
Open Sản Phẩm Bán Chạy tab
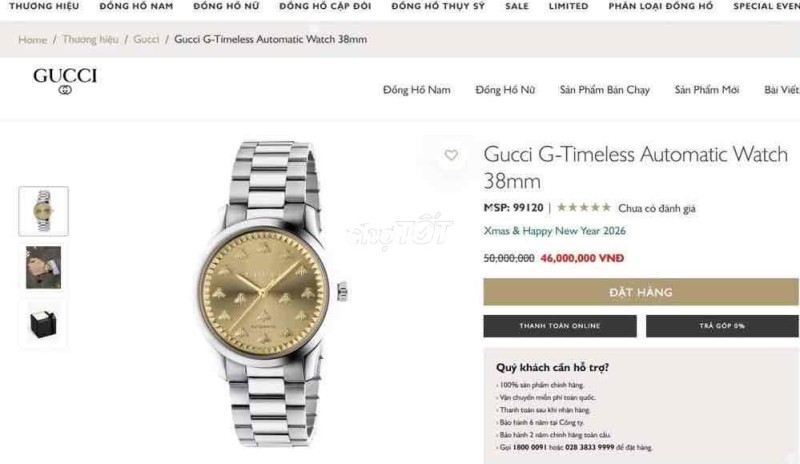tap(605, 90)
